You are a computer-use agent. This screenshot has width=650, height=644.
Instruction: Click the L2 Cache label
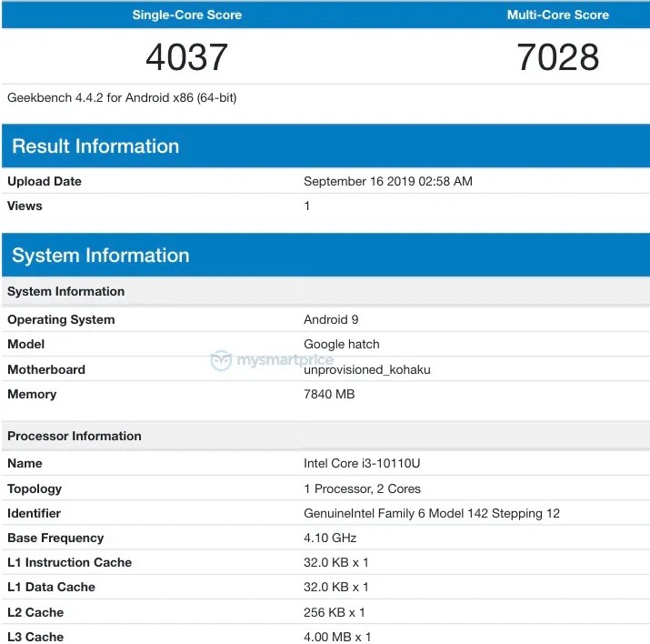(x=35, y=612)
